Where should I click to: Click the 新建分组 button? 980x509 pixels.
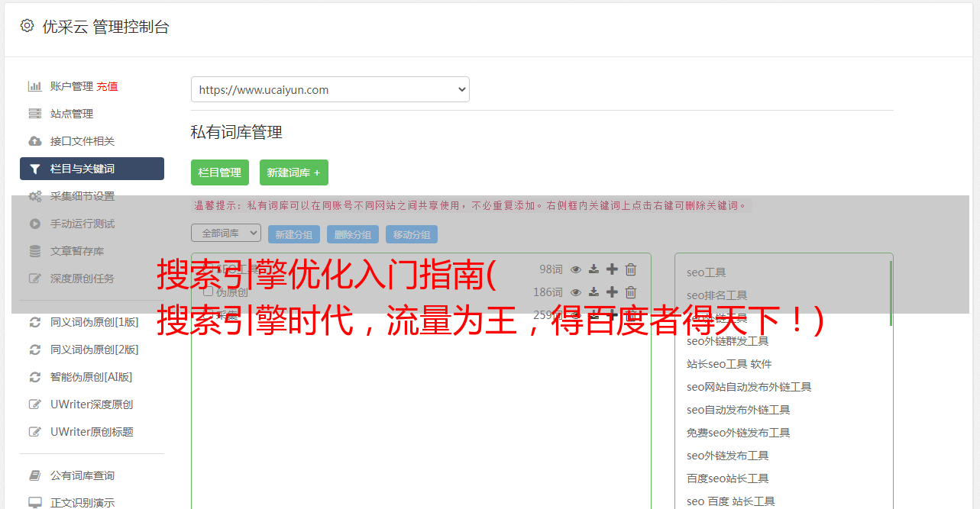pos(294,234)
